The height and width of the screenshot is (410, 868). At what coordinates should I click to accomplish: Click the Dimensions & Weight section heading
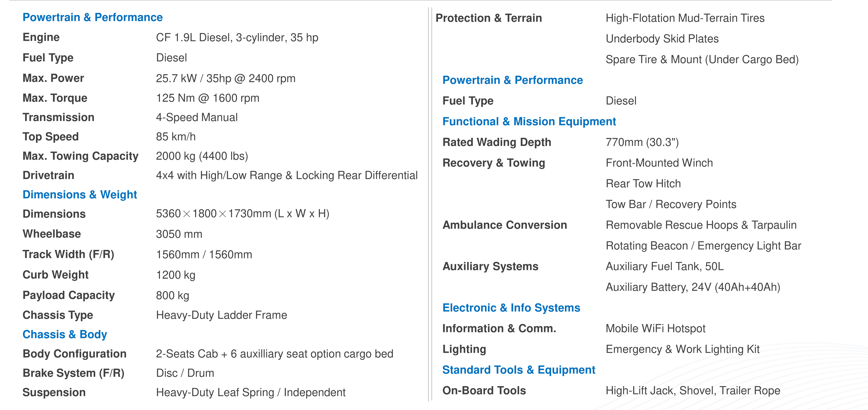pos(80,195)
